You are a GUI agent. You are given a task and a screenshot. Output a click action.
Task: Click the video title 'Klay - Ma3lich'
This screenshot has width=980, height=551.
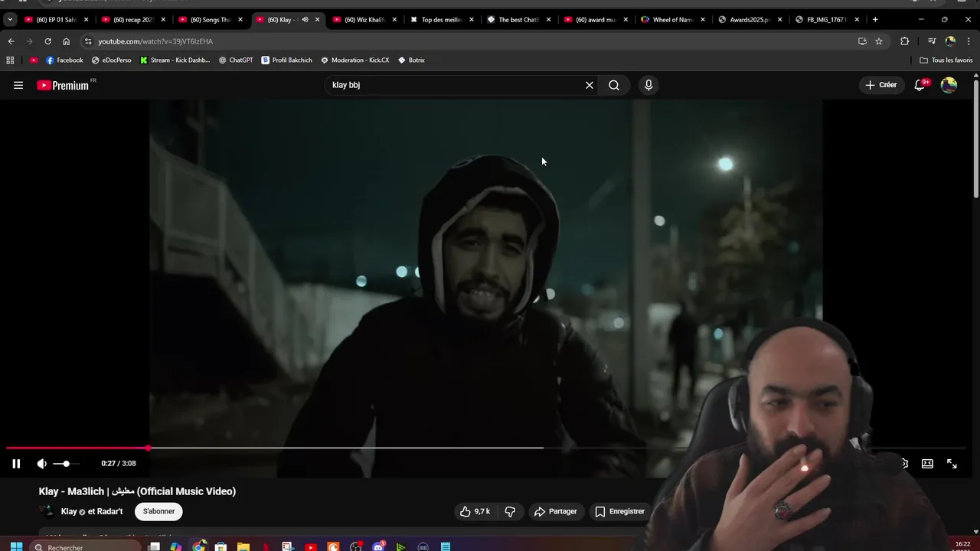click(x=137, y=491)
